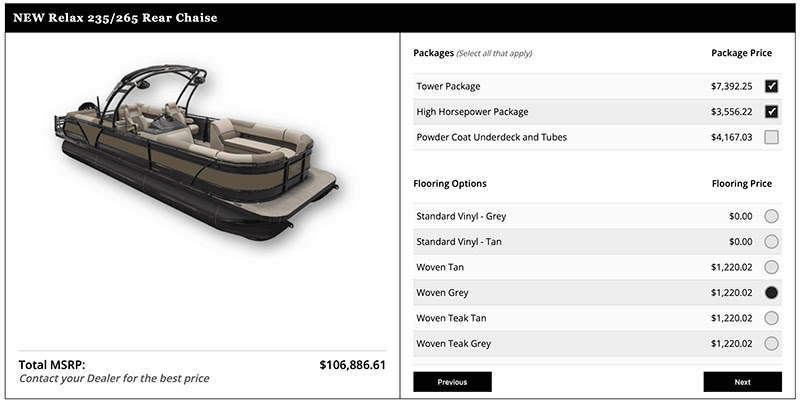Viewport: 800px width, 403px height.
Task: Click the Flooring Options heading
Action: [450, 184]
